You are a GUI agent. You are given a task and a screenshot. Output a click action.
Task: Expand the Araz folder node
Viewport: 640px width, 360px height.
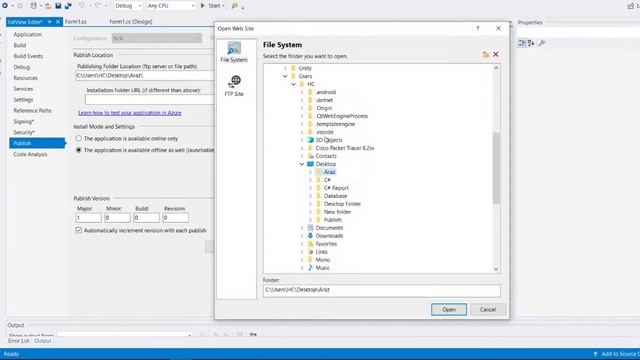click(310, 172)
